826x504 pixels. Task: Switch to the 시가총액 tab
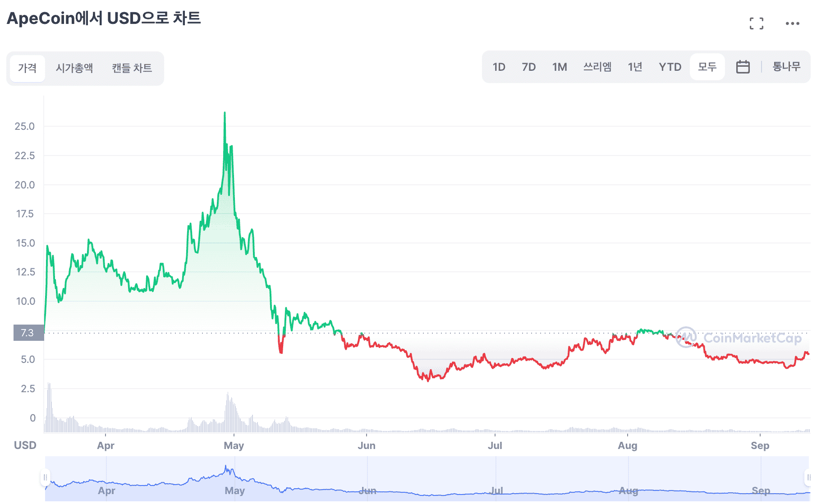tap(74, 68)
